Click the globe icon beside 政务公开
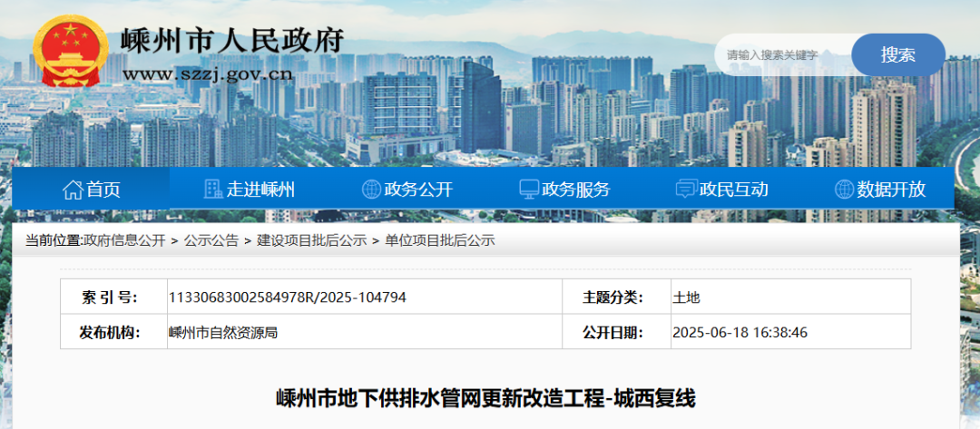The width and height of the screenshot is (980, 429). (x=371, y=190)
